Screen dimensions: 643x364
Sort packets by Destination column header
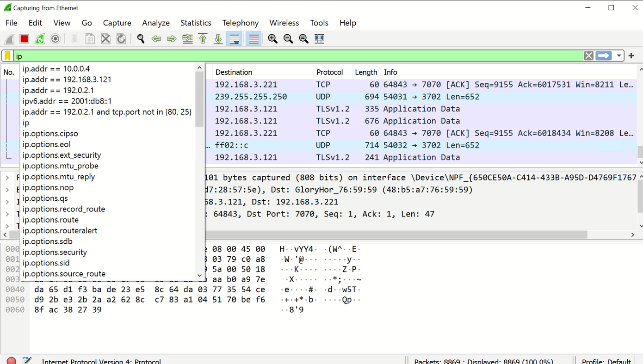[263, 72]
